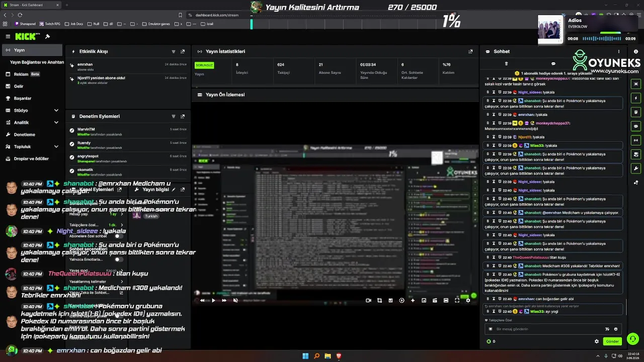The width and height of the screenshot is (644, 362).
Task: Filter the Denetim Eylemleri list
Action: click(x=174, y=116)
